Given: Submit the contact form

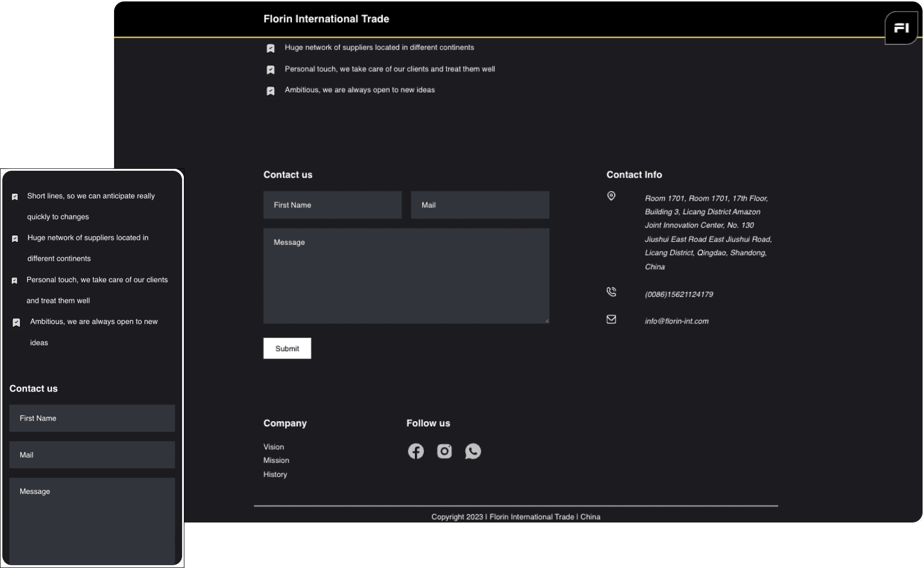Looking at the screenshot, I should [287, 348].
